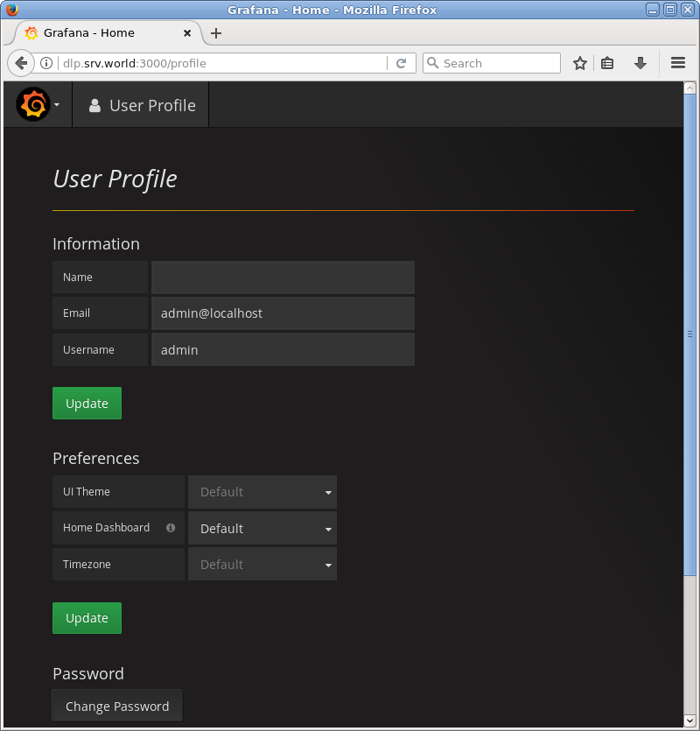700x731 pixels.
Task: Click the Change Password button
Action: coord(116,705)
